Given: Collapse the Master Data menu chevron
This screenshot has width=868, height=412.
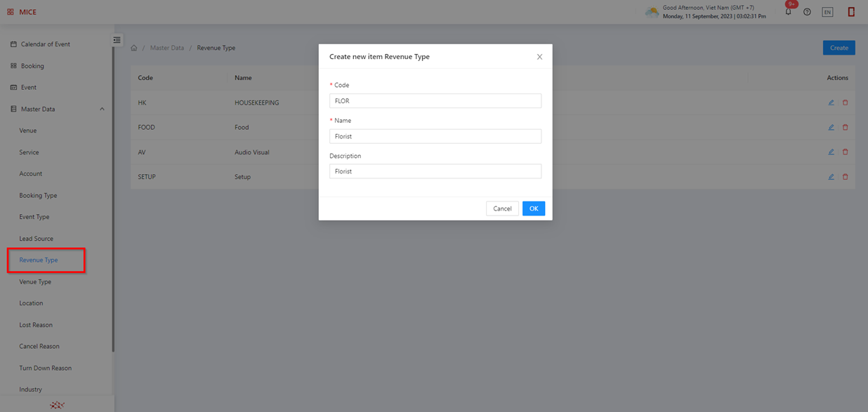Looking at the screenshot, I should tap(102, 109).
